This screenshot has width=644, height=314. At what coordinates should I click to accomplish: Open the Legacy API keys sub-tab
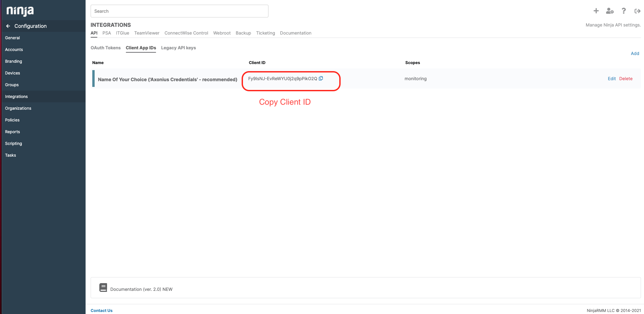179,48
